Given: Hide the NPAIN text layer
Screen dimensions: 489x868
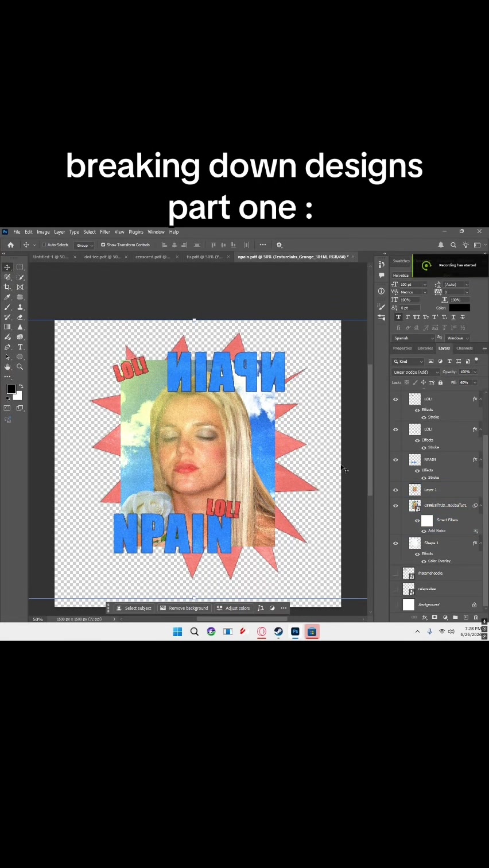Looking at the screenshot, I should (395, 460).
